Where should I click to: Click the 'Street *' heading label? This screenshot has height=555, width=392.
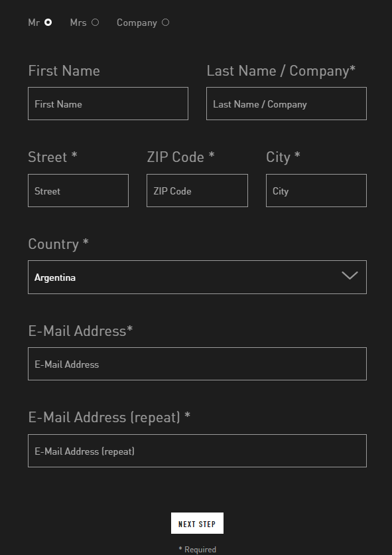(x=52, y=157)
